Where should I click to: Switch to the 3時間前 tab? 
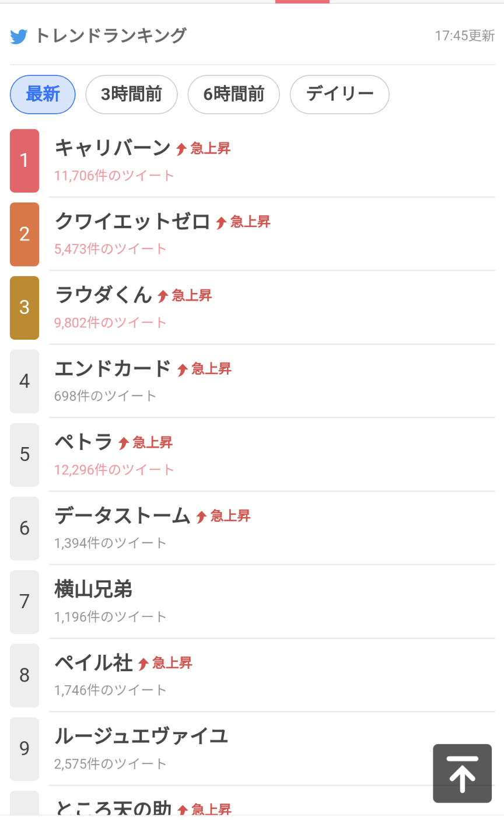coord(131,95)
